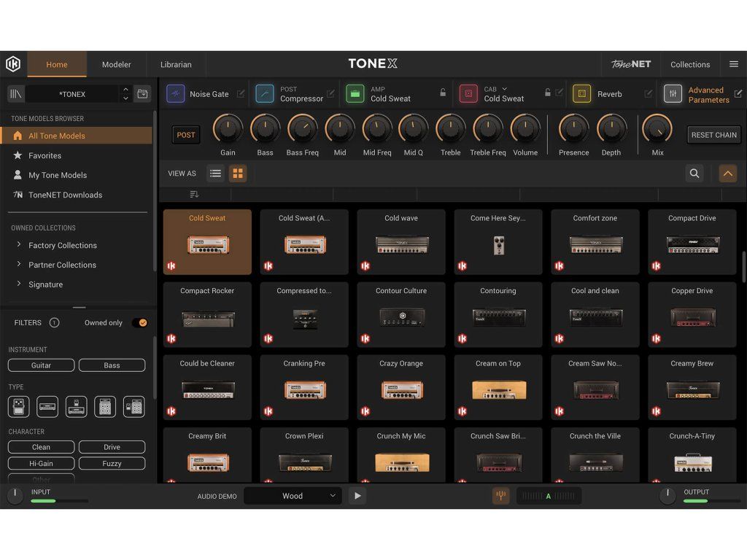Switch to the Modeler tab
747x560 pixels.
pyautogui.click(x=116, y=64)
